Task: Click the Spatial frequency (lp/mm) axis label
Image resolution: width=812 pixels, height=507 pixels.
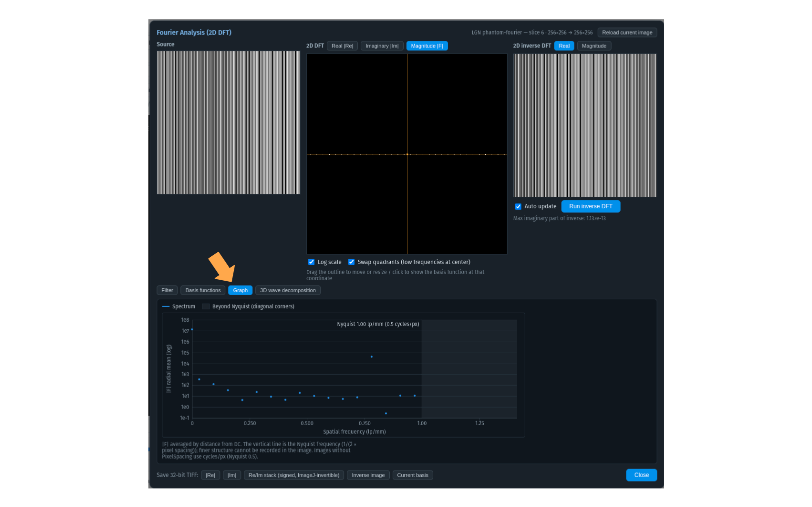Action: point(354,432)
